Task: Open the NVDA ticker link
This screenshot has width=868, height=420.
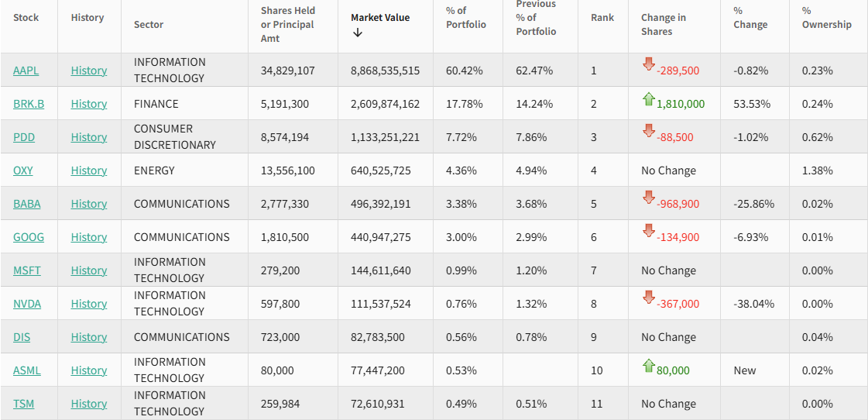Action: click(27, 304)
